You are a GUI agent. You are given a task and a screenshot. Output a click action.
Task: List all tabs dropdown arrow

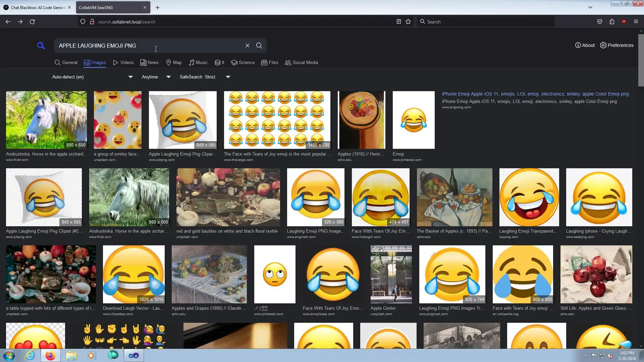(x=590, y=7)
